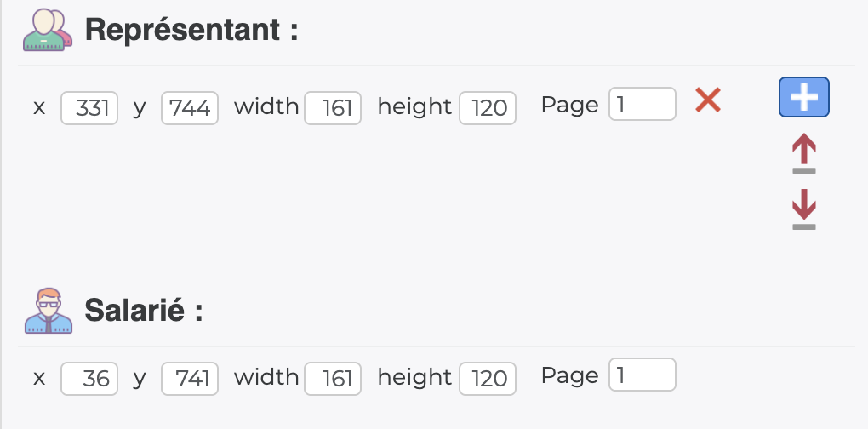Click the Salarié height label
The width and height of the screenshot is (868, 429).
[x=414, y=376]
